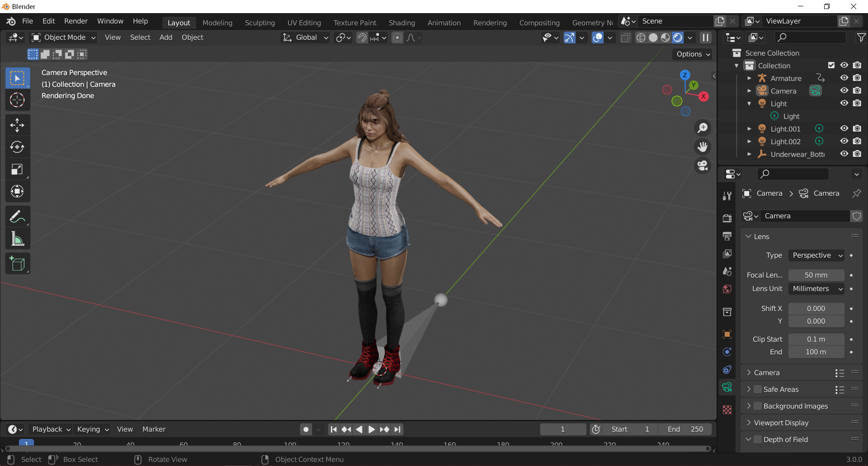
Task: Open the Lens Unit Millimeters dropdown
Action: click(x=816, y=289)
